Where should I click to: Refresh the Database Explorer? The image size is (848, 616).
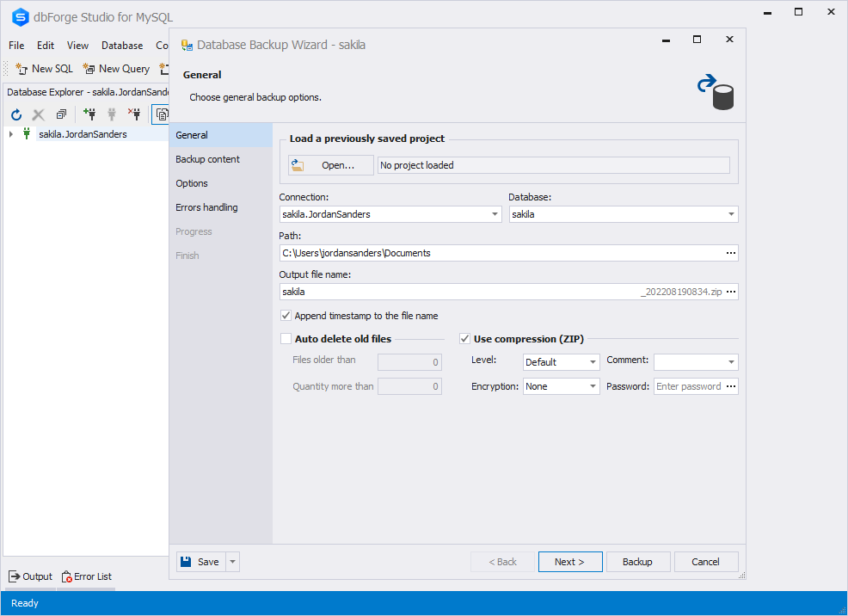(16, 114)
